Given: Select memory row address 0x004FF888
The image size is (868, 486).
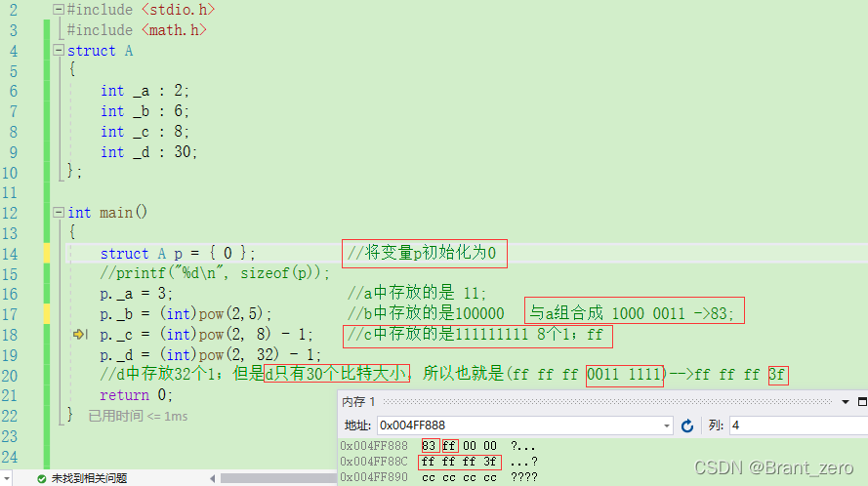Looking at the screenshot, I should [x=374, y=446].
